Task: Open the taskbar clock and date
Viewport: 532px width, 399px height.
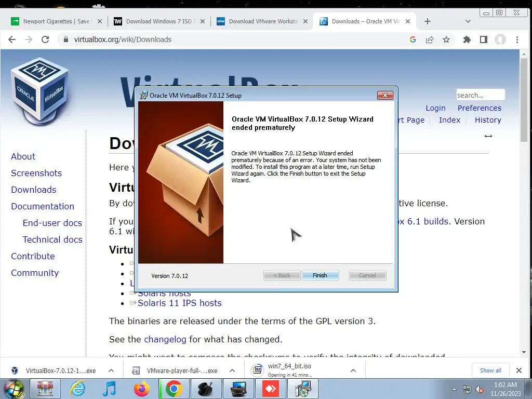Action: pyautogui.click(x=506, y=389)
